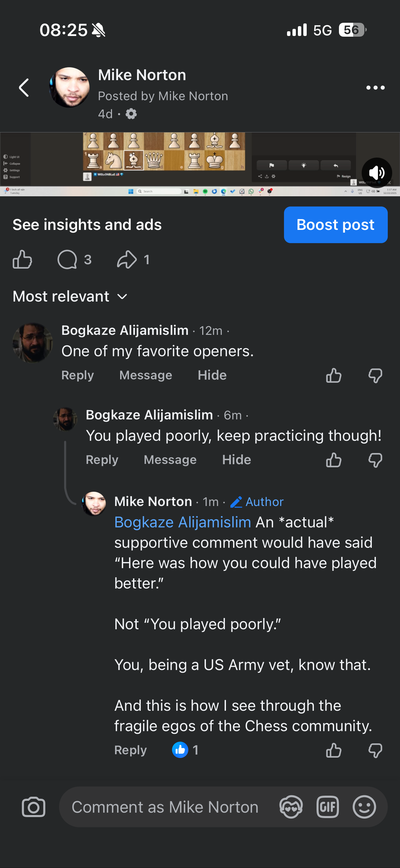Tap the Comment as Mike Norton field
The image size is (400, 868).
point(165,807)
